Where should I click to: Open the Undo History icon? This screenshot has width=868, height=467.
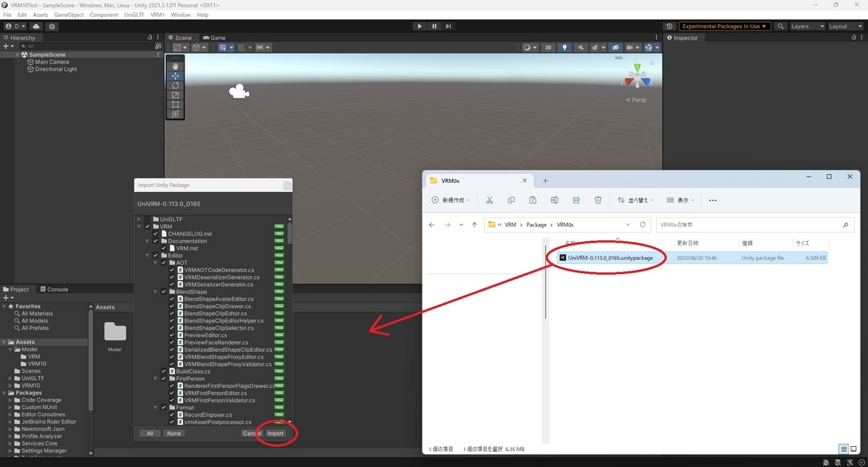669,26
